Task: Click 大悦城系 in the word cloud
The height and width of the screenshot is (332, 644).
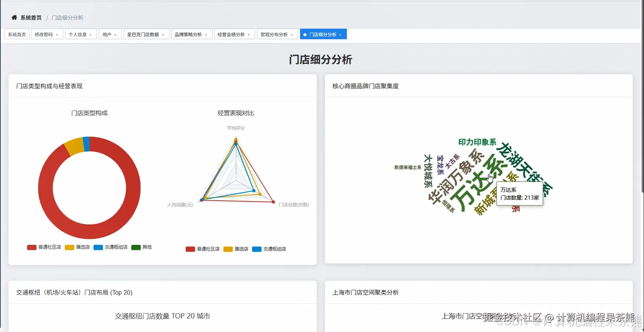Action: [428, 171]
